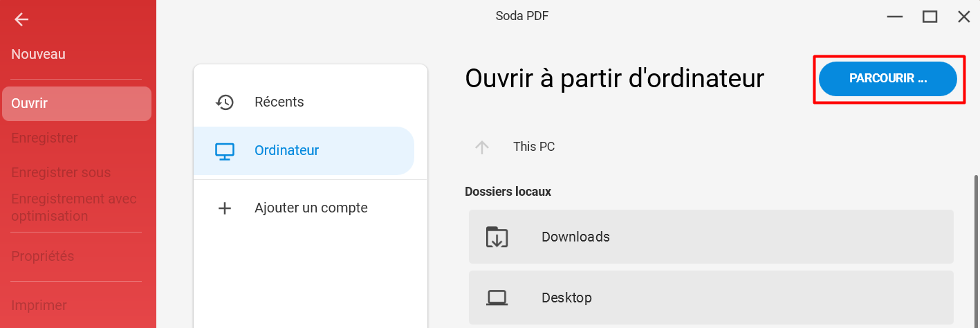Image resolution: width=980 pixels, height=328 pixels.
Task: Click the plus icon to add account
Action: [x=225, y=208]
